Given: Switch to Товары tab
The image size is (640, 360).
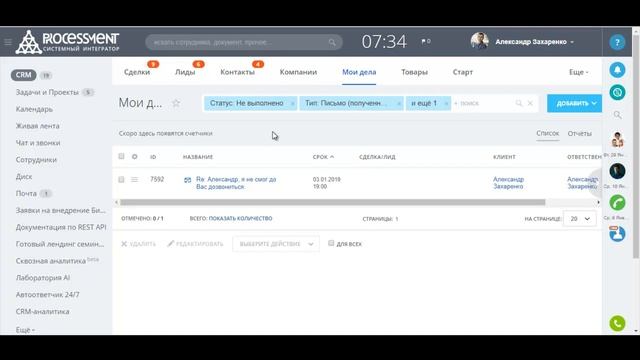Looking at the screenshot, I should pos(414,72).
